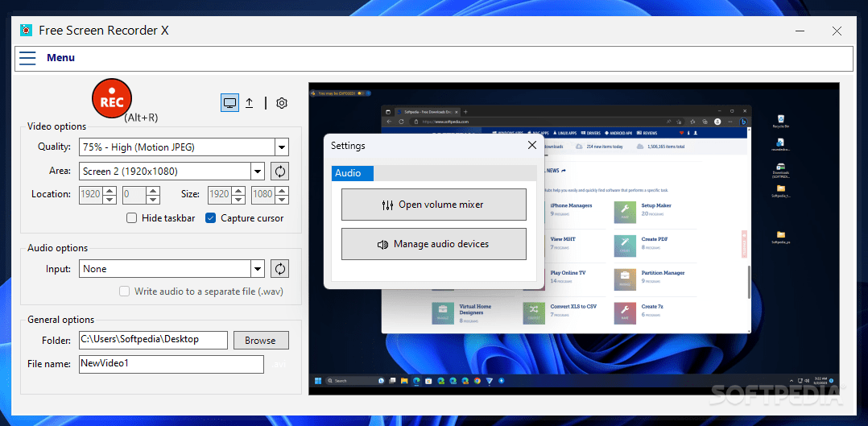The image size is (868, 426).
Task: Click the Folder path field
Action: [x=153, y=340]
